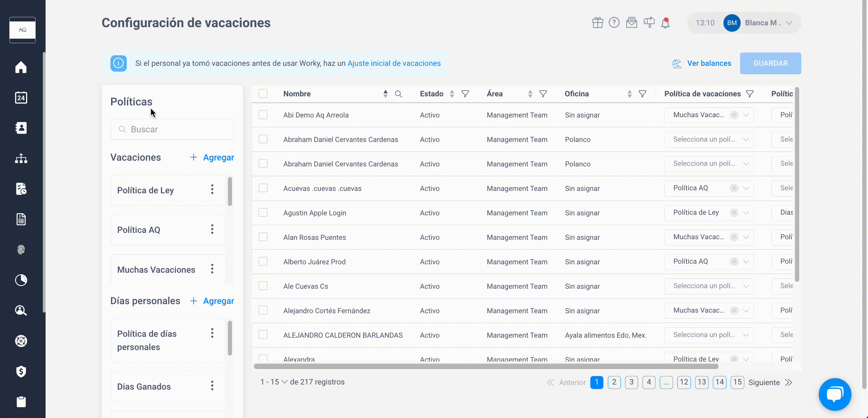Filter by Estado using funnel icon

(x=465, y=94)
